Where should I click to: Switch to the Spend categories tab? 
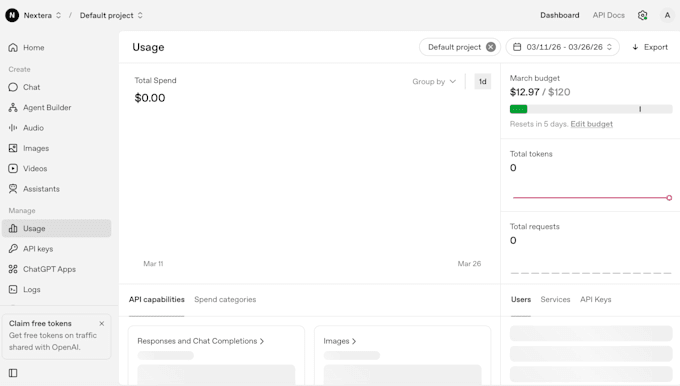pos(225,299)
